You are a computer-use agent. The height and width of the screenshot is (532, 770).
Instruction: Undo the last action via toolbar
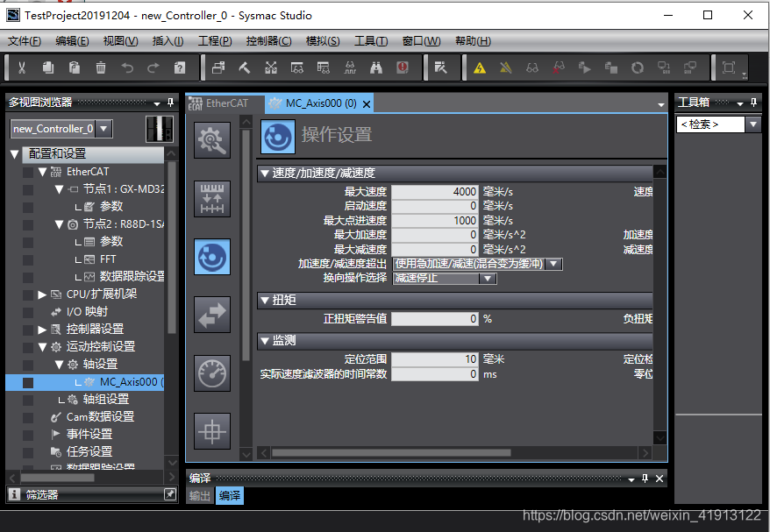[x=127, y=67]
